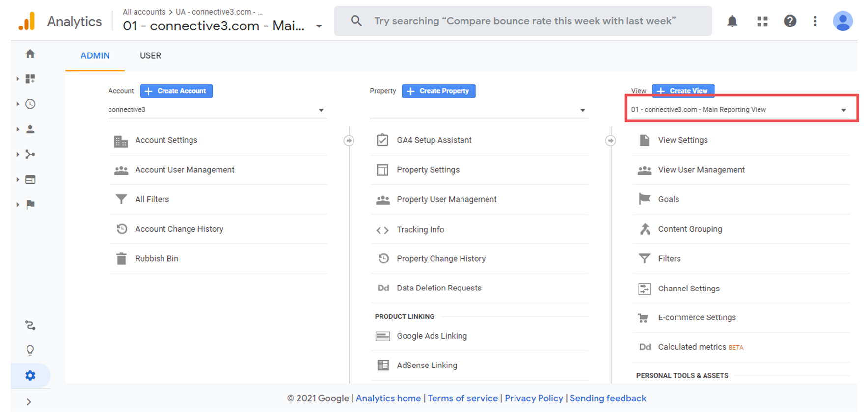Open Conversions flag sidebar icon
Screen dimensions: 868x420
pos(30,204)
